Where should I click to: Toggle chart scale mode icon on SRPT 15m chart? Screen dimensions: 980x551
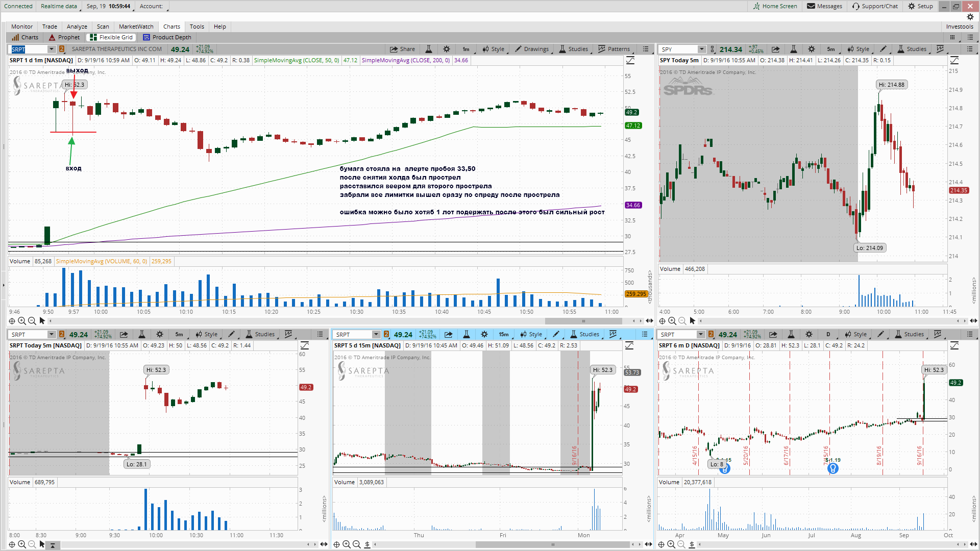coord(629,346)
